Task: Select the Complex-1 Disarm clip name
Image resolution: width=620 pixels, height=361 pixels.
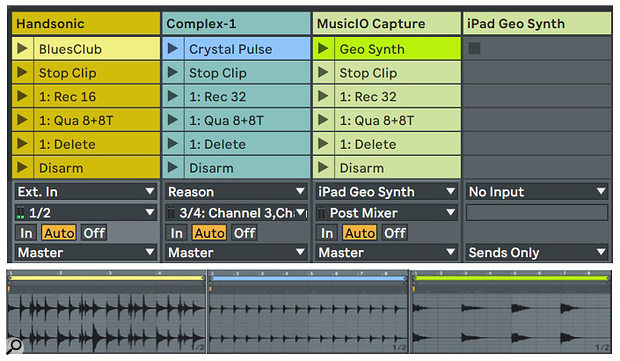Action: [211, 168]
